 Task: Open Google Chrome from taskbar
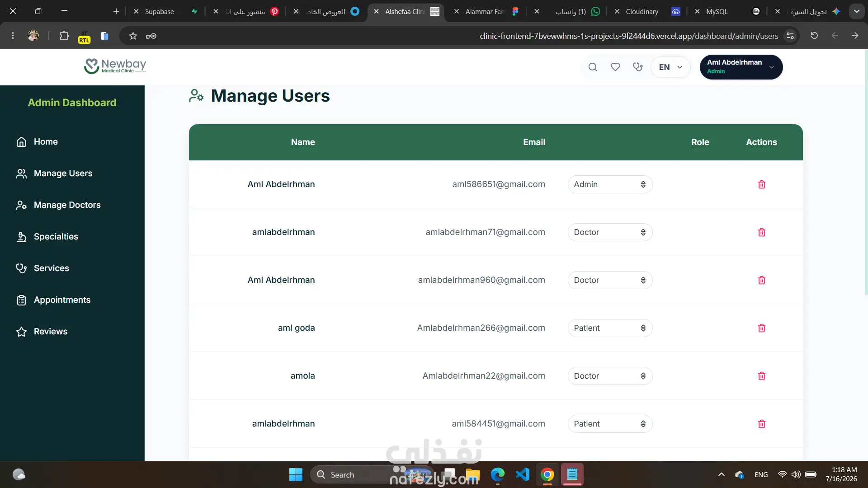pyautogui.click(x=547, y=474)
